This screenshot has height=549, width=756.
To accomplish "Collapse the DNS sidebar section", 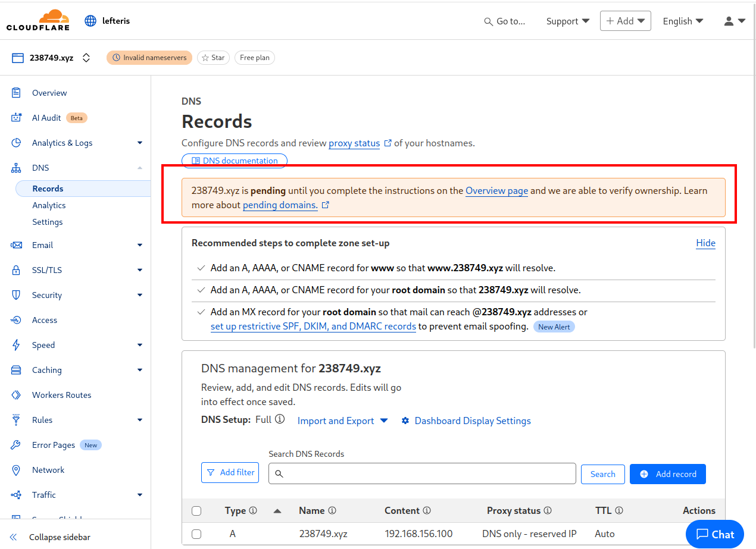I will point(140,168).
